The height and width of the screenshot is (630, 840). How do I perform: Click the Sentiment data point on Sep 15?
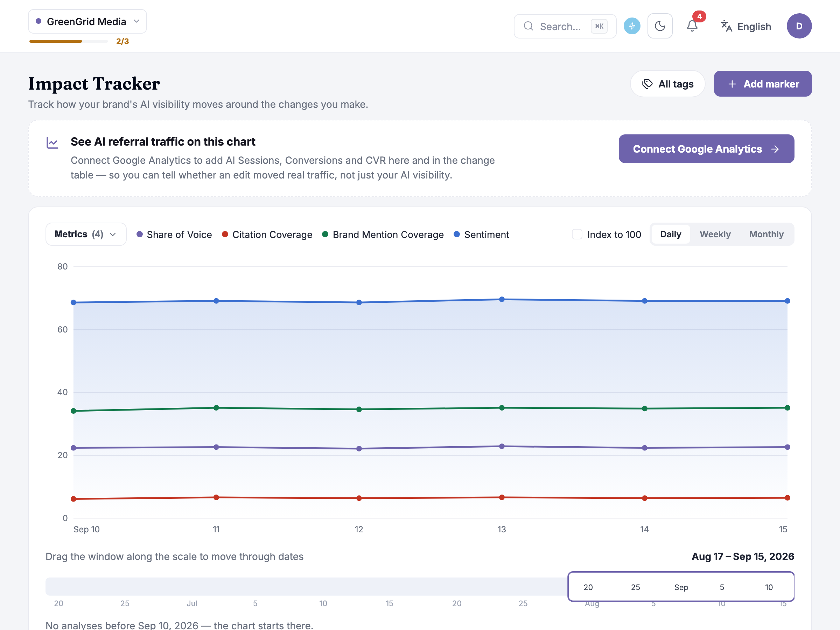(787, 301)
